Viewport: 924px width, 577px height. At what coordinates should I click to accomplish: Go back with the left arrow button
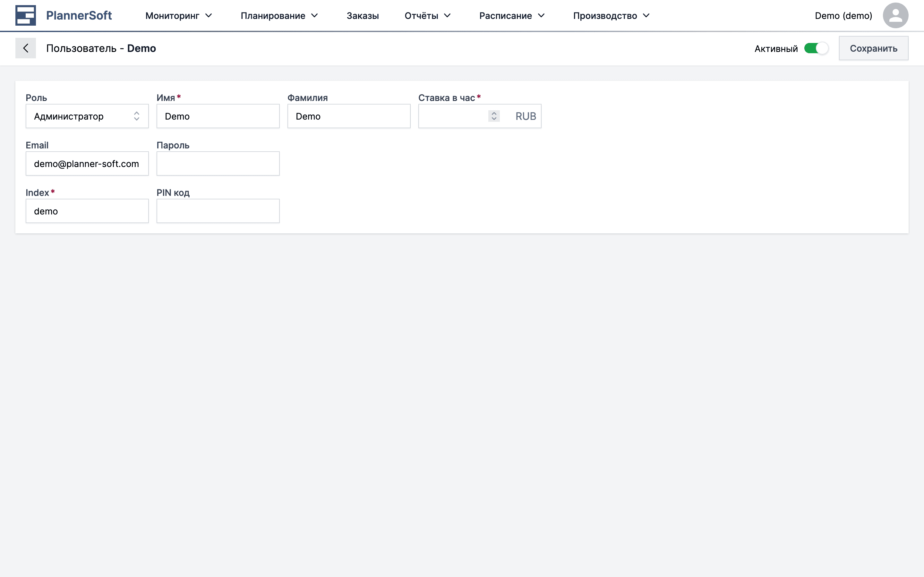tap(26, 48)
